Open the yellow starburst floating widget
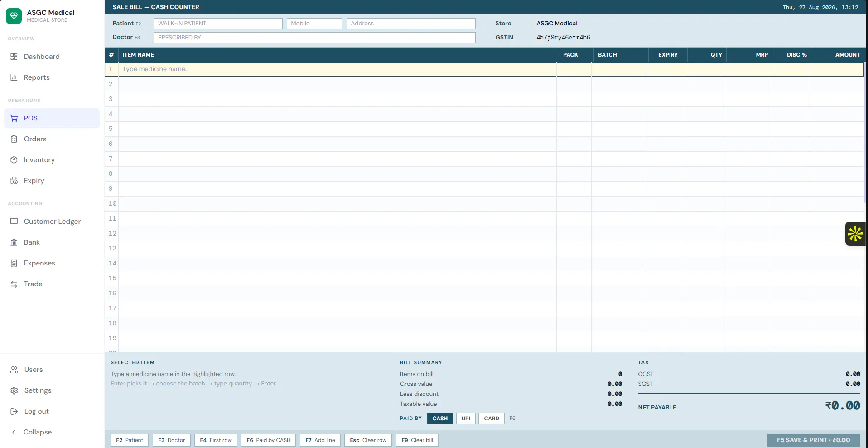Viewport: 868px width, 448px height. 856,234
